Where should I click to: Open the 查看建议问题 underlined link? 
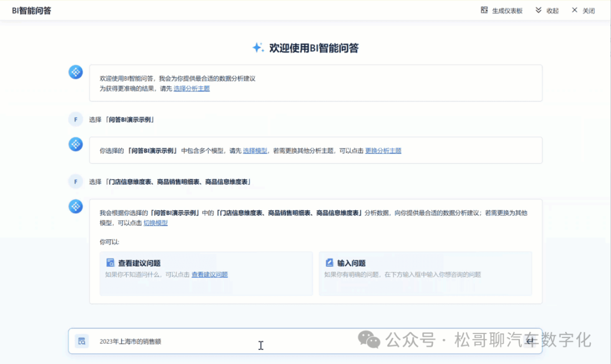(210, 275)
